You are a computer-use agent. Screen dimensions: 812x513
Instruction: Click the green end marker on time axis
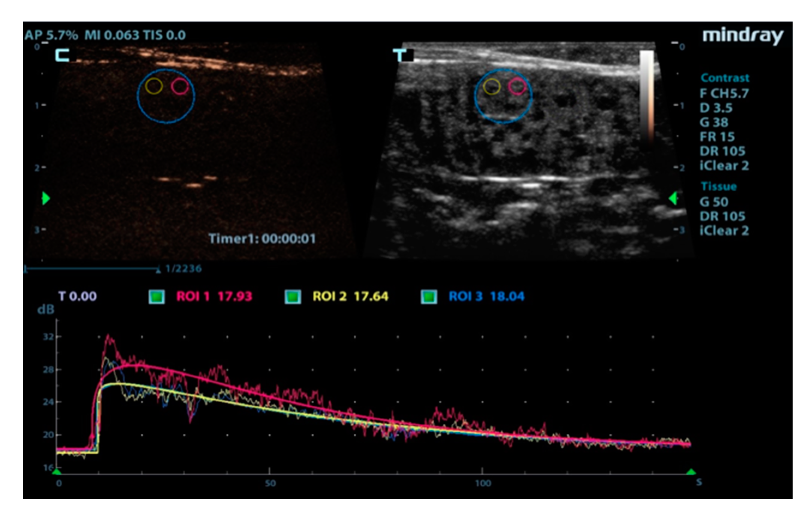[x=691, y=472]
